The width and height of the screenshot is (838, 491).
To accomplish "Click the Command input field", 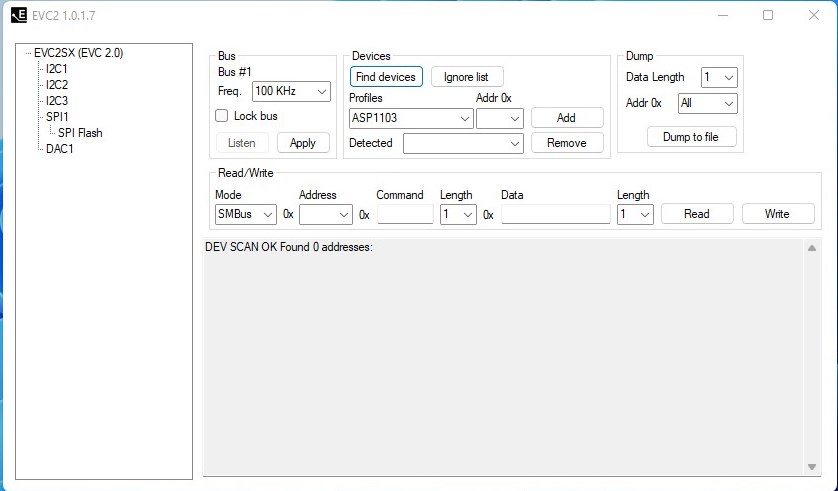I will [x=405, y=214].
